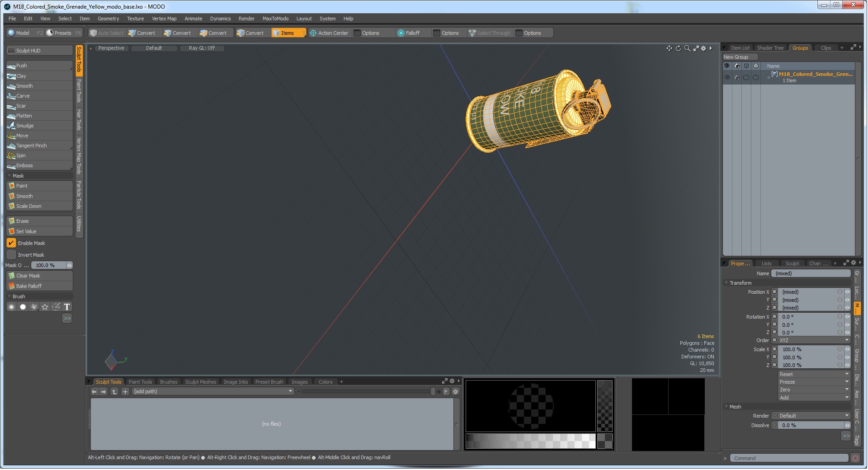Image resolution: width=868 pixels, height=470 pixels.
Task: Click the New Group button
Action: pos(740,57)
